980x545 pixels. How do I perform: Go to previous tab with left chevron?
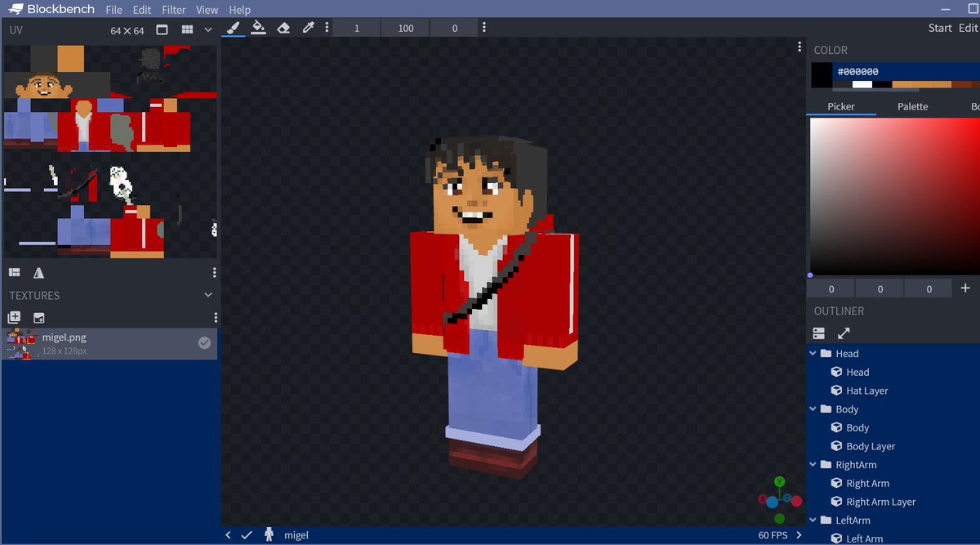(x=228, y=534)
